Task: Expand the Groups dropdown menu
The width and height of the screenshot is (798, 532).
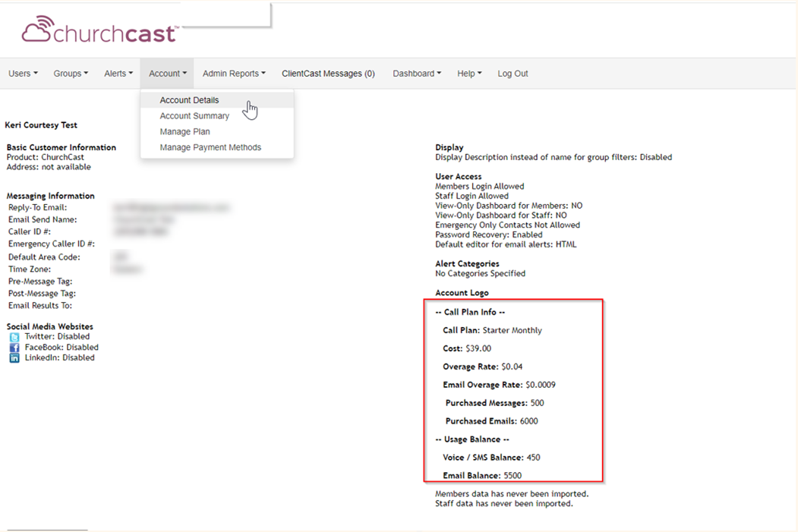Action: click(71, 74)
